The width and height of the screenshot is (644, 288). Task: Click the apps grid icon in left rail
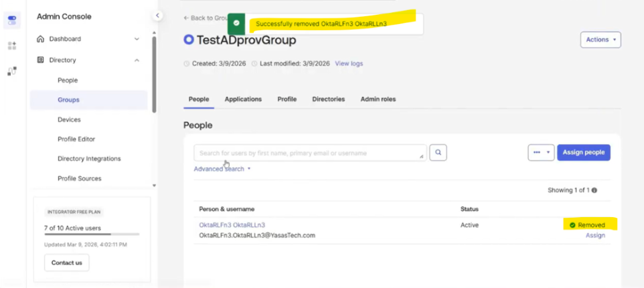12,46
